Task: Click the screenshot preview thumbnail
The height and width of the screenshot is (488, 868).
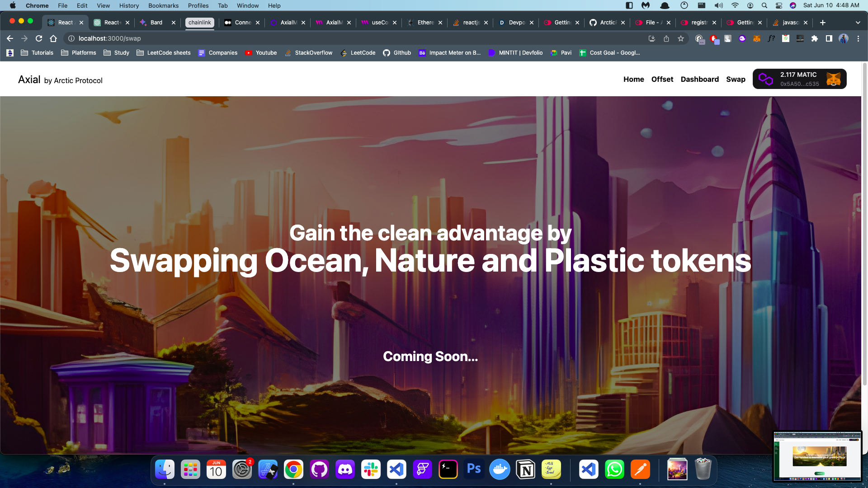Action: (x=817, y=456)
